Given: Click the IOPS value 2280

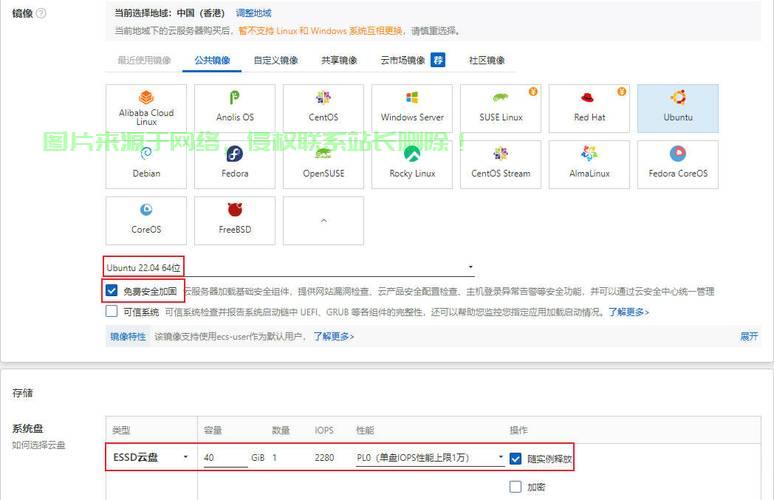Looking at the screenshot, I should point(324,458).
